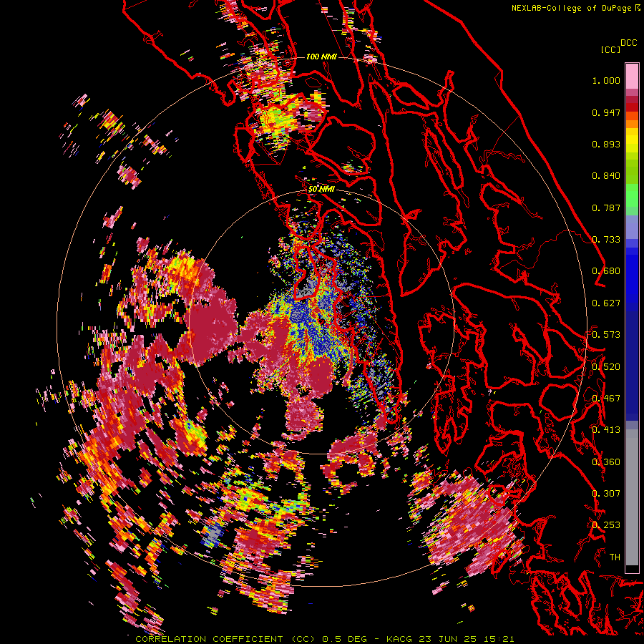Click the TH threshold label
The height and width of the screenshot is (644, 644).
click(615, 557)
